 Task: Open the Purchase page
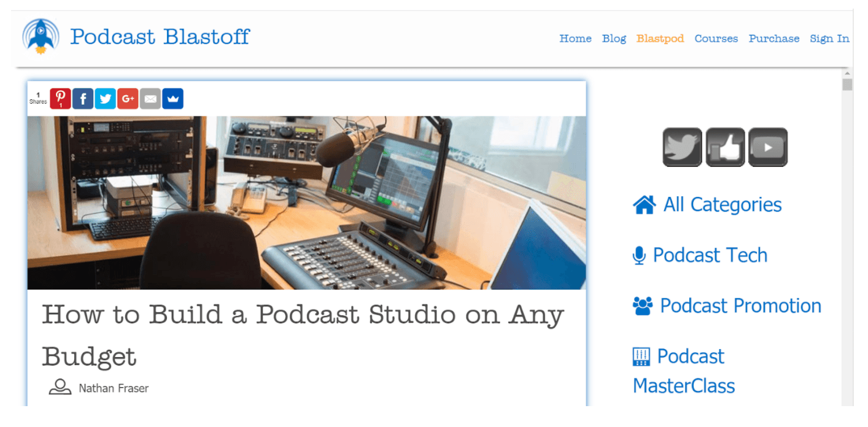pos(774,39)
